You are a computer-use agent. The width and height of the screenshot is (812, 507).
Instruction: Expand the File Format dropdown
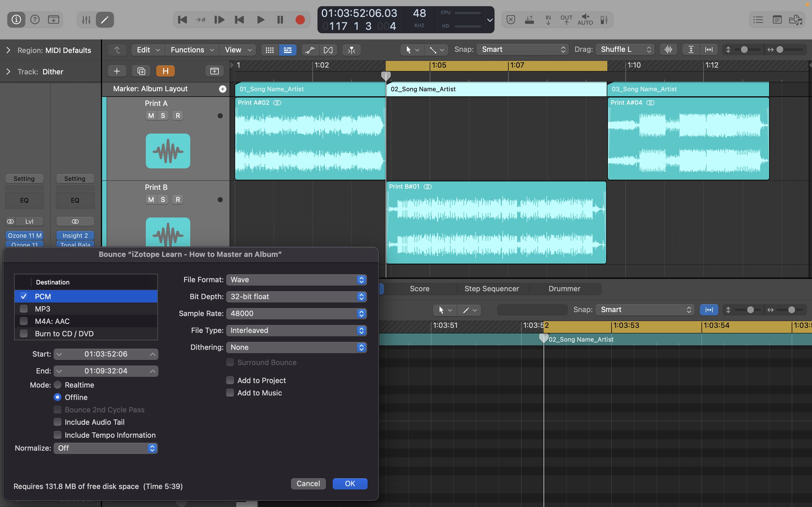click(296, 279)
